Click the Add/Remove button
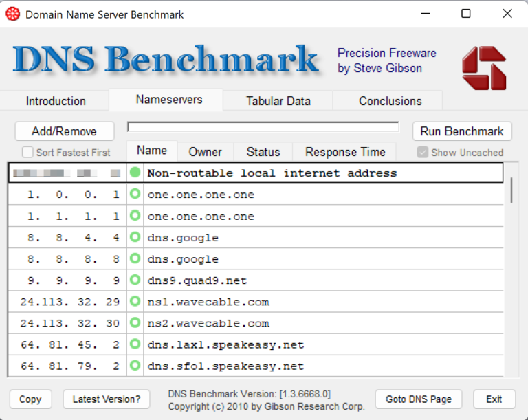Screen dimensions: 528x420 pyautogui.click(x=65, y=131)
